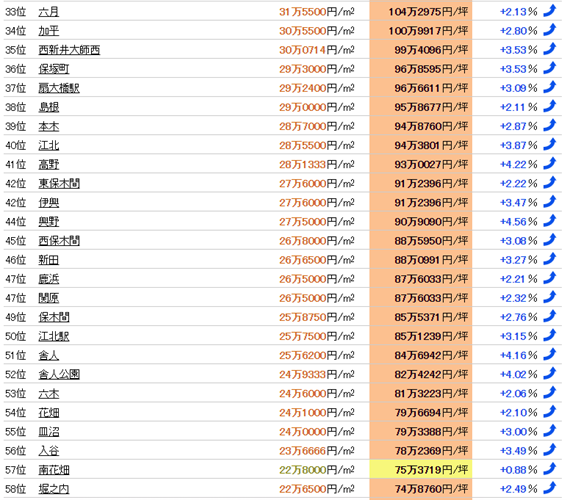Click the arrow icon in 舎人公園 row
Image resolution: width=567 pixels, height=500 pixels.
tap(550, 373)
